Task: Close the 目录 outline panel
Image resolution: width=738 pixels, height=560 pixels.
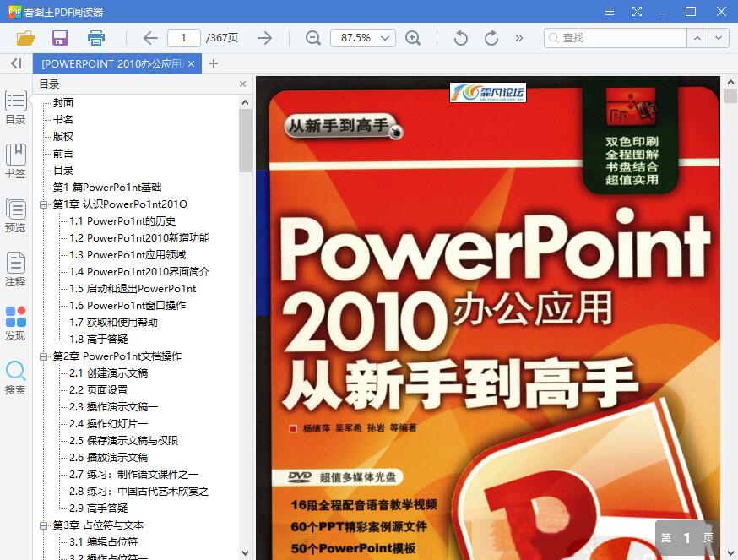Action: [x=242, y=84]
